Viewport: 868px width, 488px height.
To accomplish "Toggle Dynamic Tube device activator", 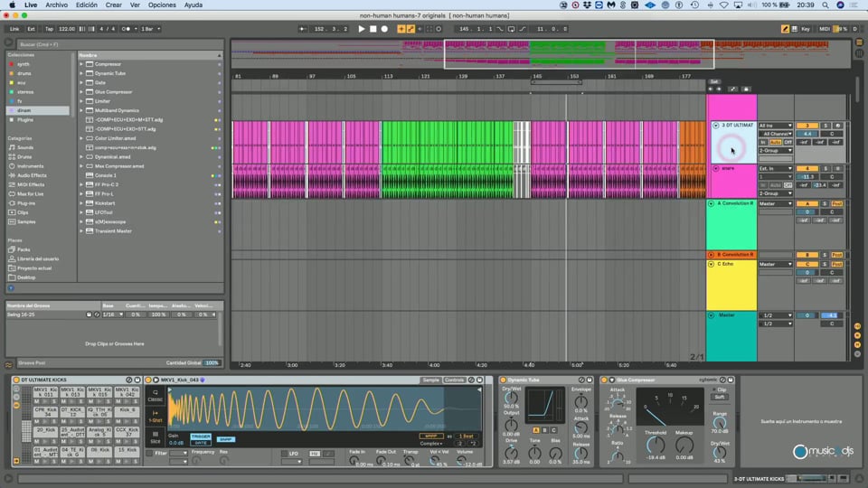I will (504, 380).
